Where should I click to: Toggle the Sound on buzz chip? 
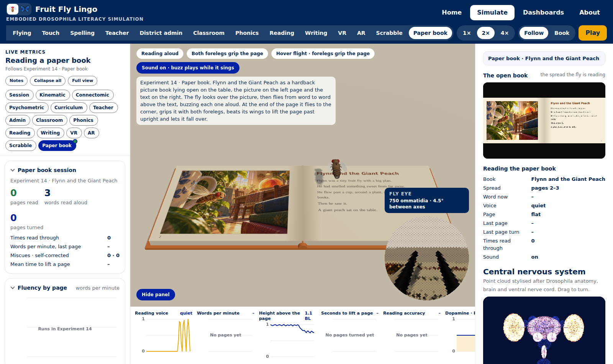(x=188, y=68)
